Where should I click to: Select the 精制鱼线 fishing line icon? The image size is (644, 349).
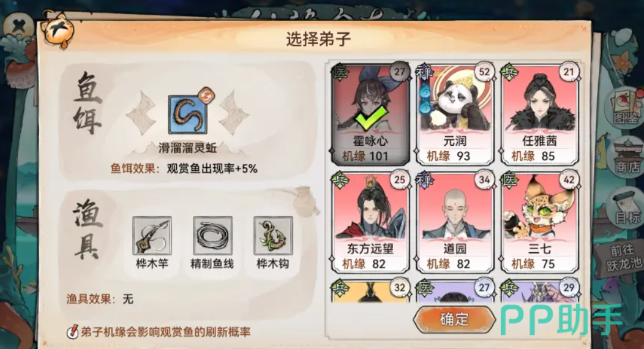click(x=212, y=236)
